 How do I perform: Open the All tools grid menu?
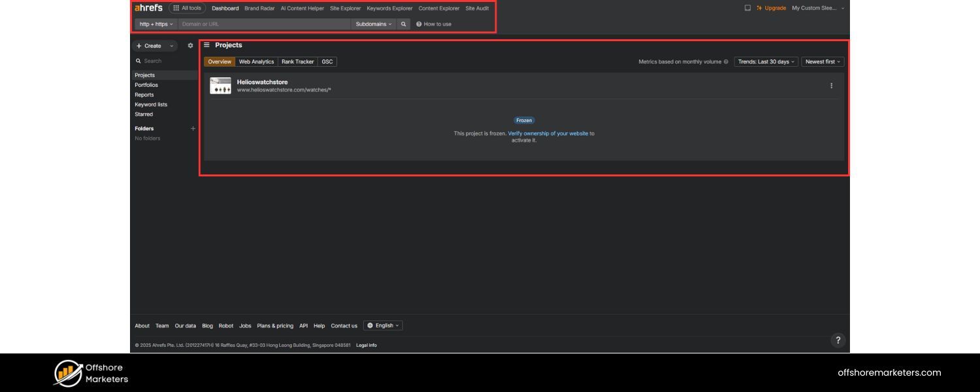(188, 8)
